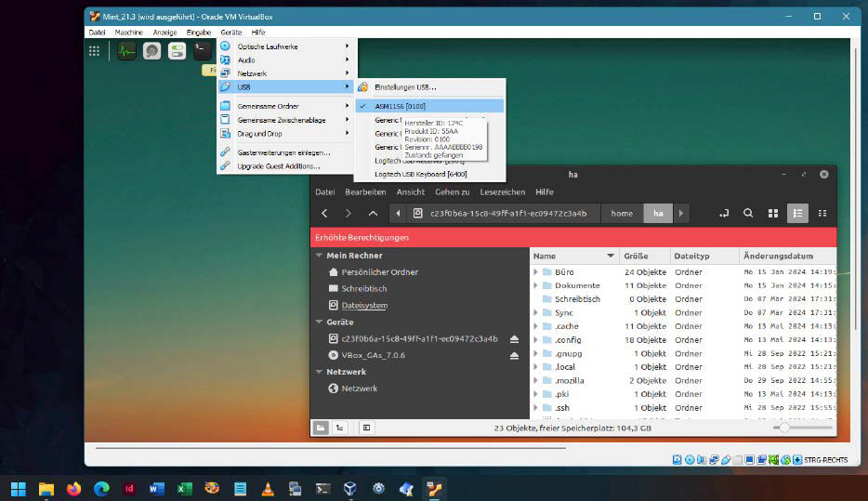Expand the .ssh folder row
Image resolution: width=868 pixels, height=501 pixels.
(535, 407)
